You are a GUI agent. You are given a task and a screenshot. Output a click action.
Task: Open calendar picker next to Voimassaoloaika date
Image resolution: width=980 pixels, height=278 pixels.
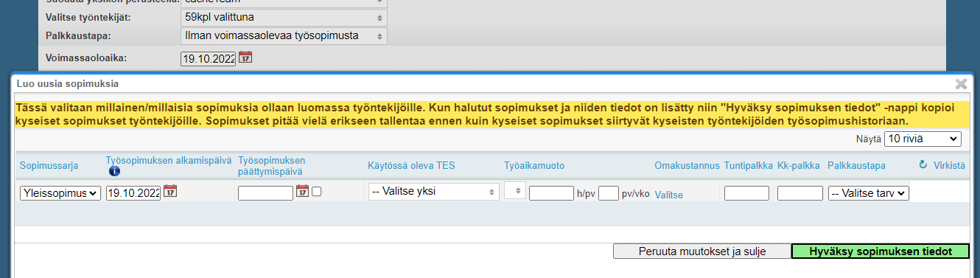point(245,57)
